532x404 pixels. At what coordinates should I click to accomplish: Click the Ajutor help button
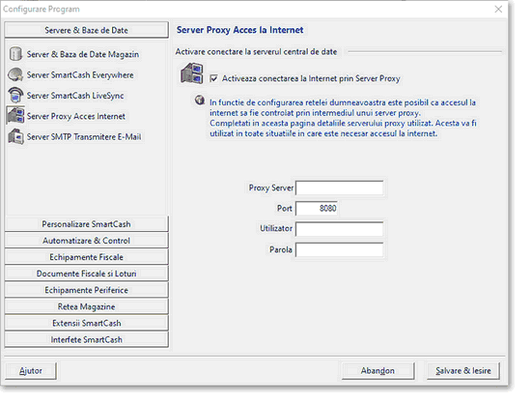(31, 371)
